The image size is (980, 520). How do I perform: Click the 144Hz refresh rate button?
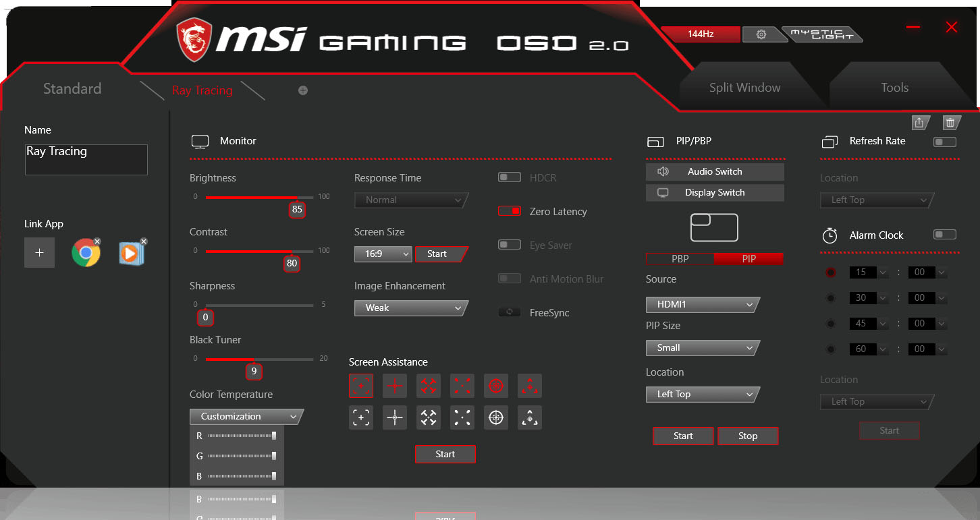click(x=701, y=34)
